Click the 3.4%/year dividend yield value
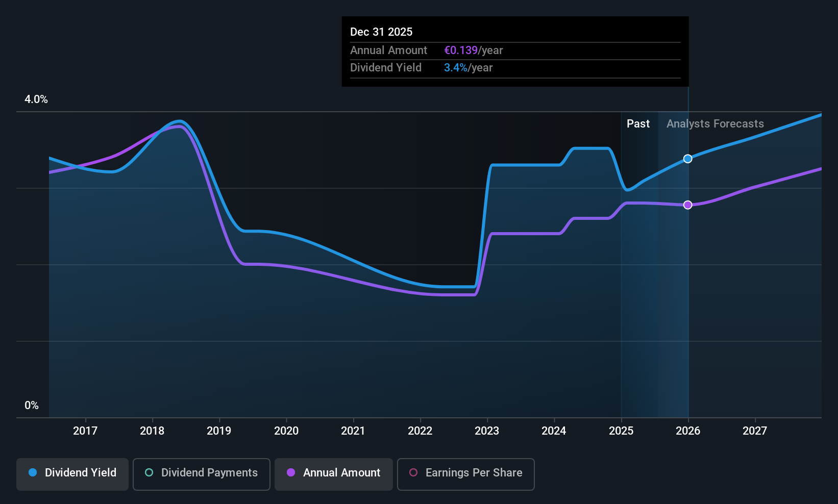The width and height of the screenshot is (838, 504). click(468, 68)
